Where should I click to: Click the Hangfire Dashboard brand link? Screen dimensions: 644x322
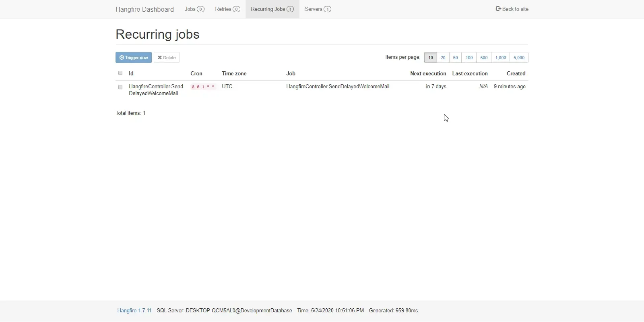pos(144,9)
